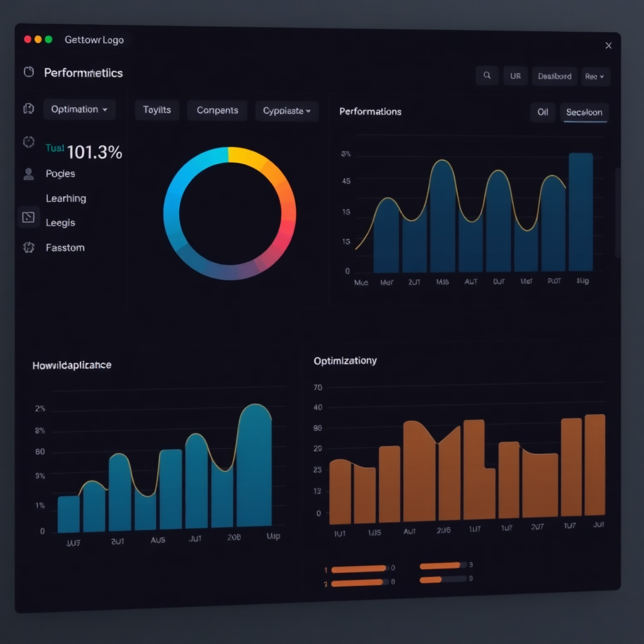Click the UR button next to search

pos(515,76)
